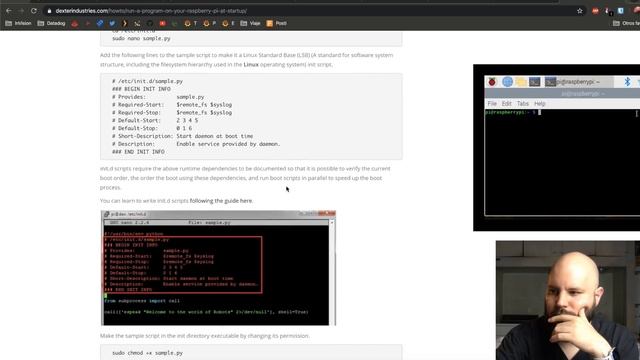Launch the Pi web browser globe icon
640x360 pixels.
tap(507, 82)
